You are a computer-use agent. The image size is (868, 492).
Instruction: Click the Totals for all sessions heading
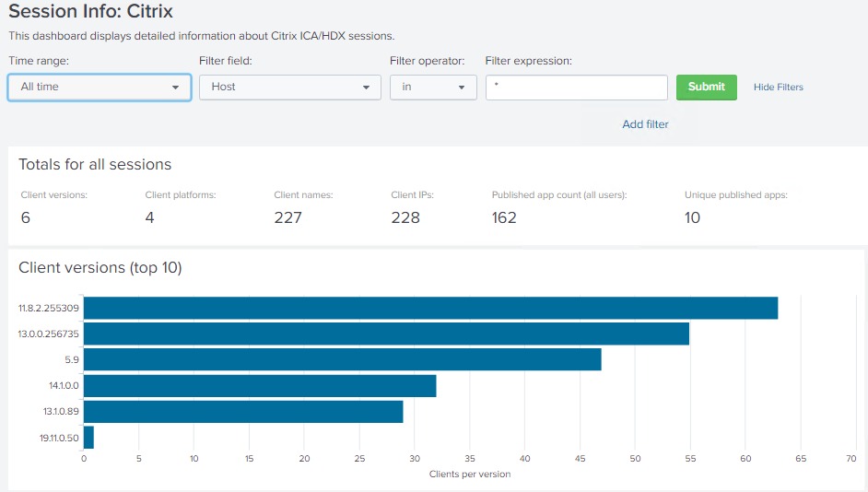pos(95,164)
